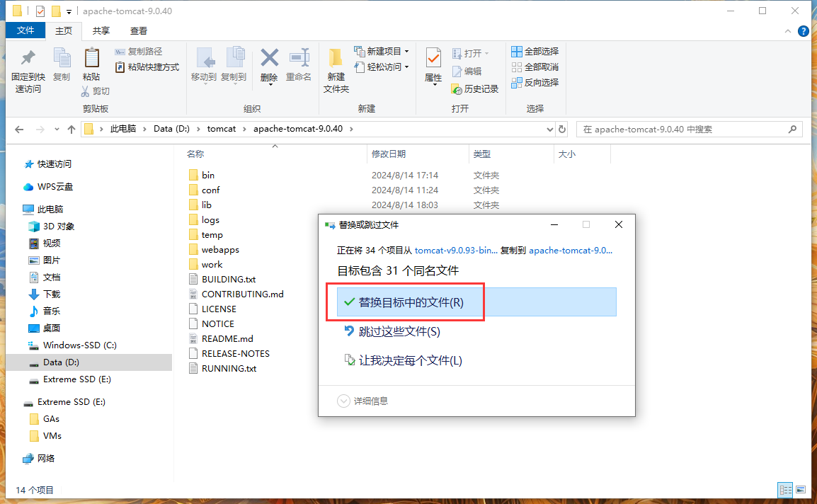Screen dimensions: 817x504
Task: Choose Replace the files in destination (替换目标中的文件)
Action: (x=476, y=302)
